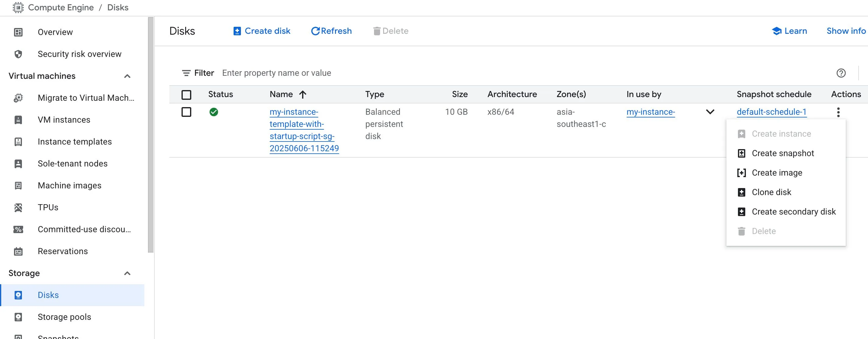Collapse the Storage section
868x339 pixels.
click(127, 273)
